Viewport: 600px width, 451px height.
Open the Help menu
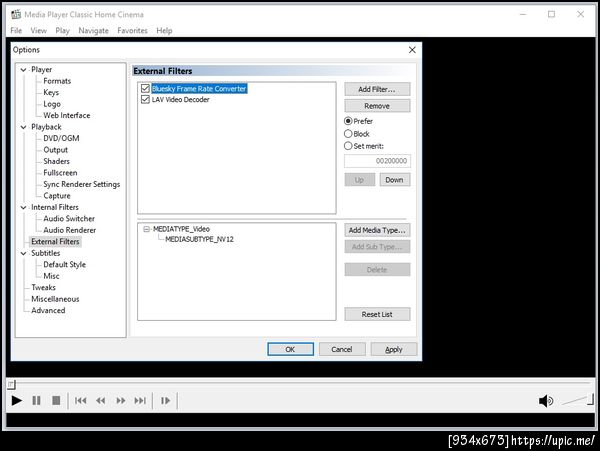tap(164, 31)
